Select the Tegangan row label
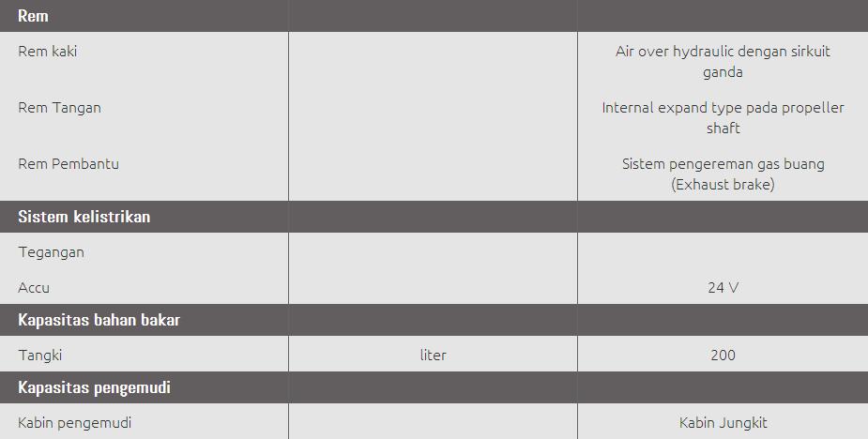This screenshot has height=439, width=868. point(51,252)
